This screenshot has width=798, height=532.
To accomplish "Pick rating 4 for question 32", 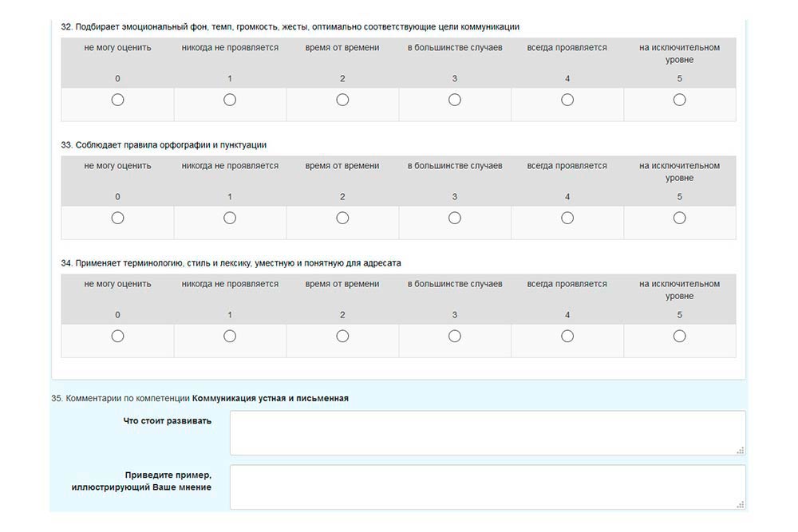I will (x=567, y=100).
